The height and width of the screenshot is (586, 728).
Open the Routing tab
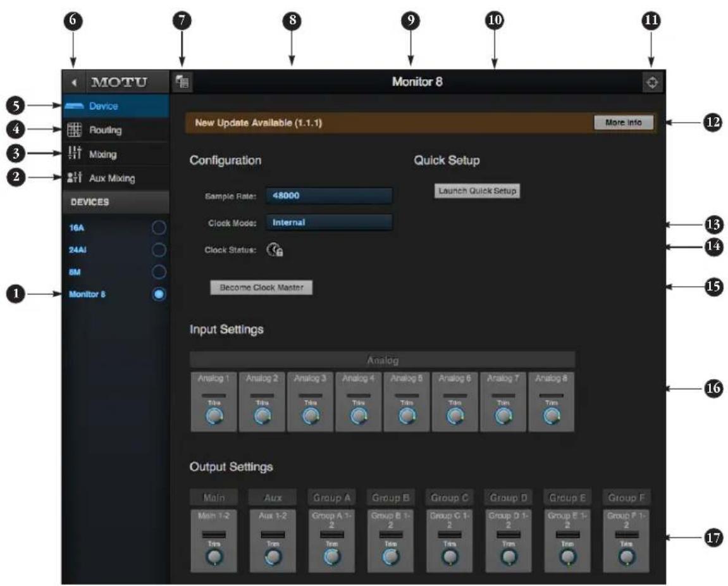tap(116, 130)
